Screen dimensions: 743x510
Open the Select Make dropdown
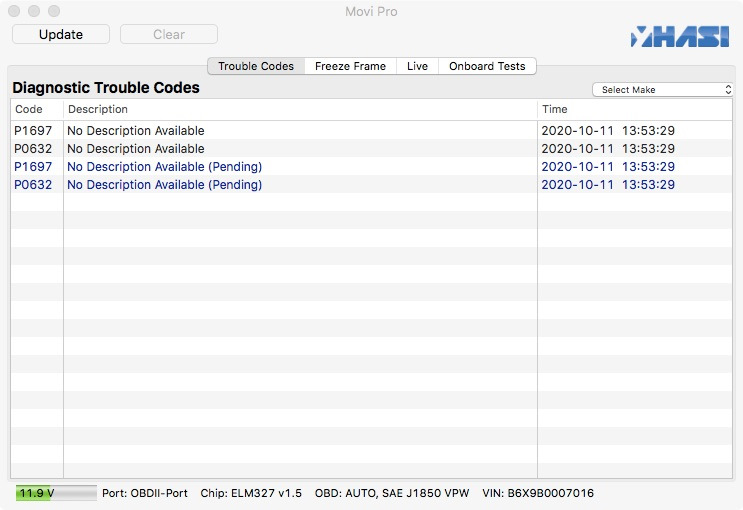click(662, 90)
